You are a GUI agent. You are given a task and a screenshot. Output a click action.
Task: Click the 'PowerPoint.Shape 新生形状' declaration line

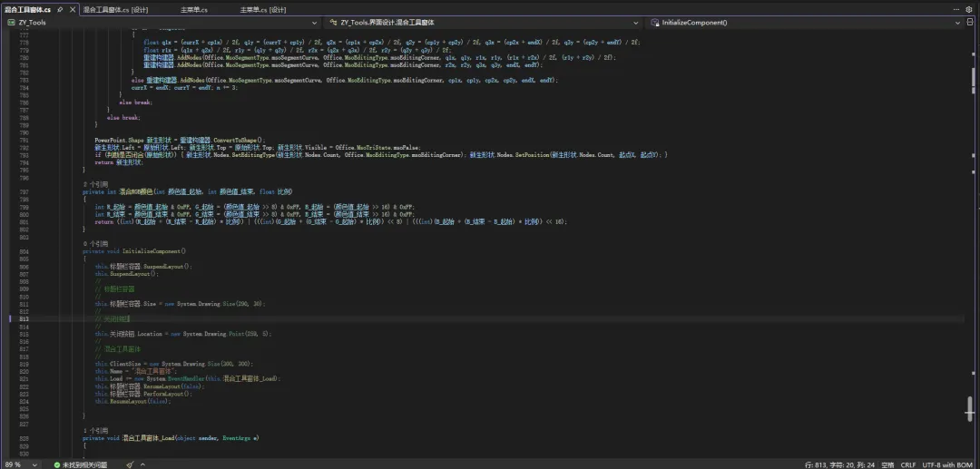[180, 140]
